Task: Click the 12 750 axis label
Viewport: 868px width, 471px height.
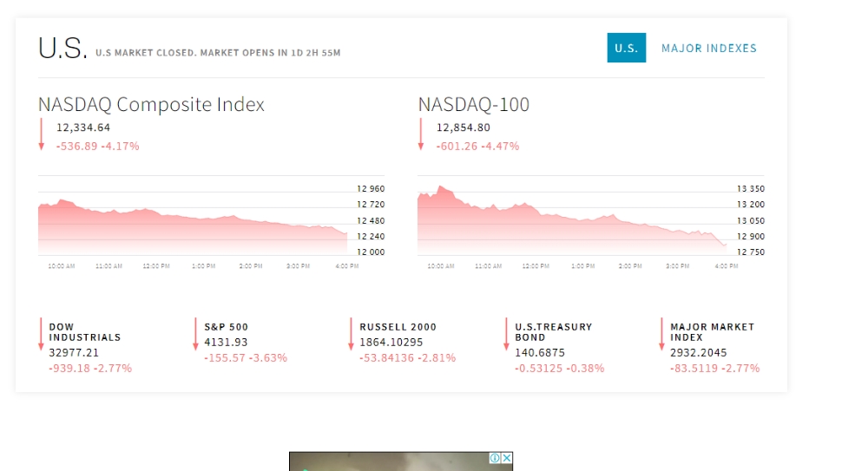Action: point(750,252)
